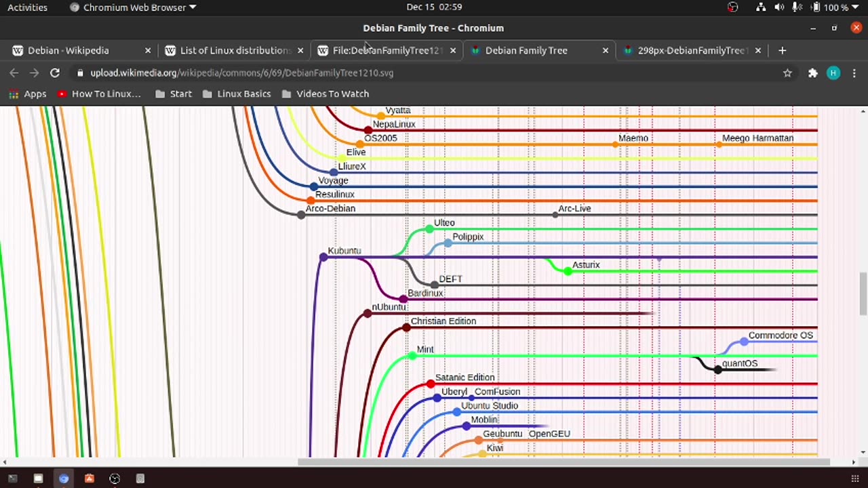The height and width of the screenshot is (488, 868).
Task: Switch to File:DebianFamilyTree tab
Action: (x=387, y=50)
